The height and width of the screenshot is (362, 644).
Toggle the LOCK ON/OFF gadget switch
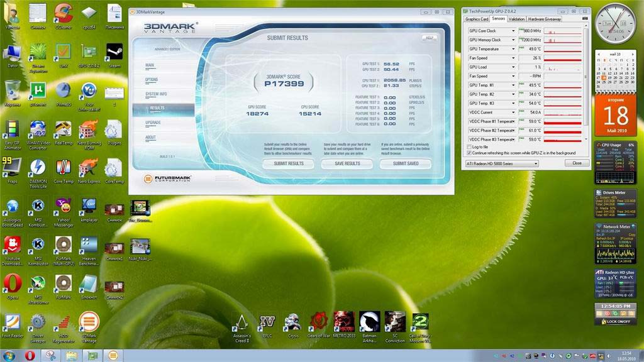click(614, 321)
